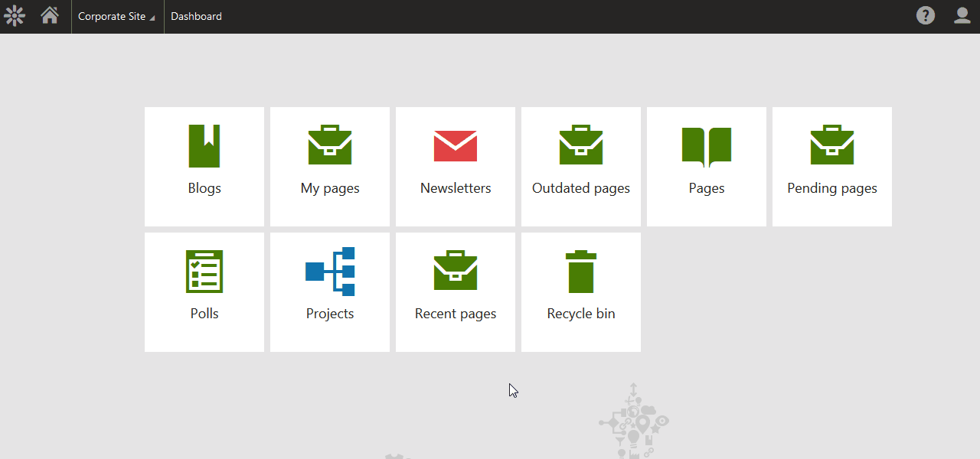980x459 pixels.
Task: Open the Pages tile label
Action: (x=707, y=189)
